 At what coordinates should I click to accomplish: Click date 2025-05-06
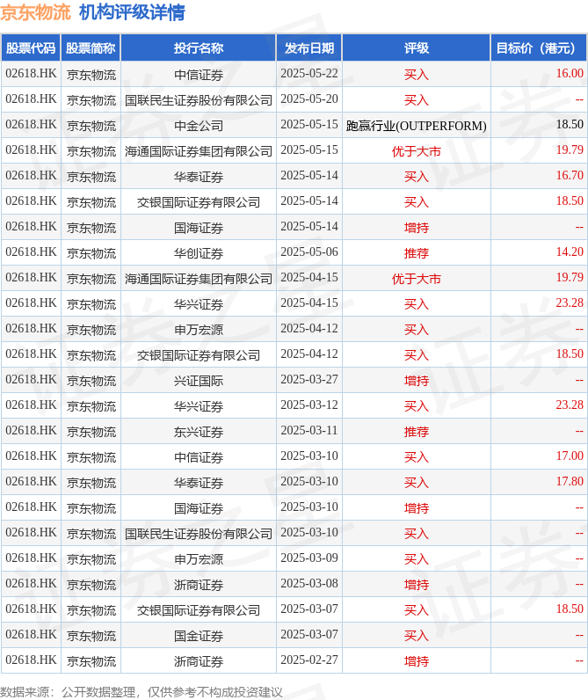(x=309, y=252)
